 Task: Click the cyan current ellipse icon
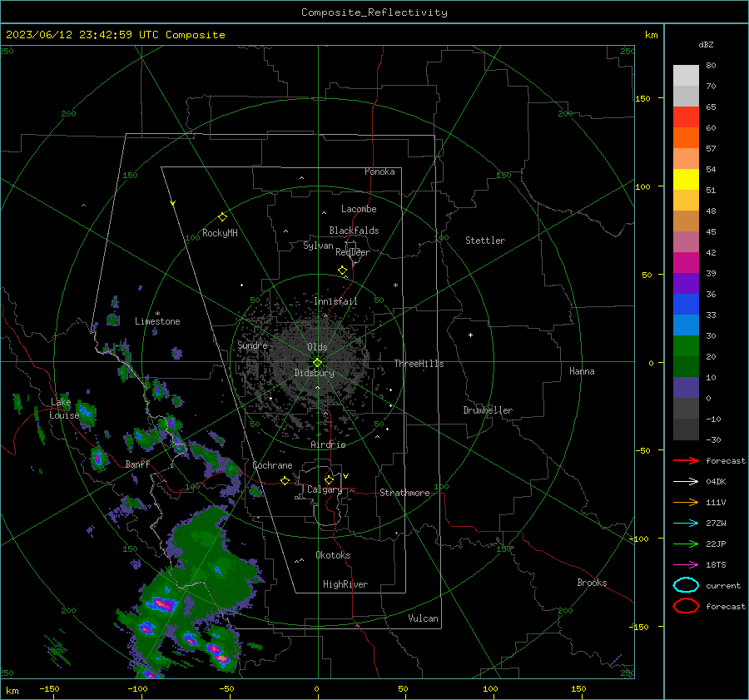point(686,585)
